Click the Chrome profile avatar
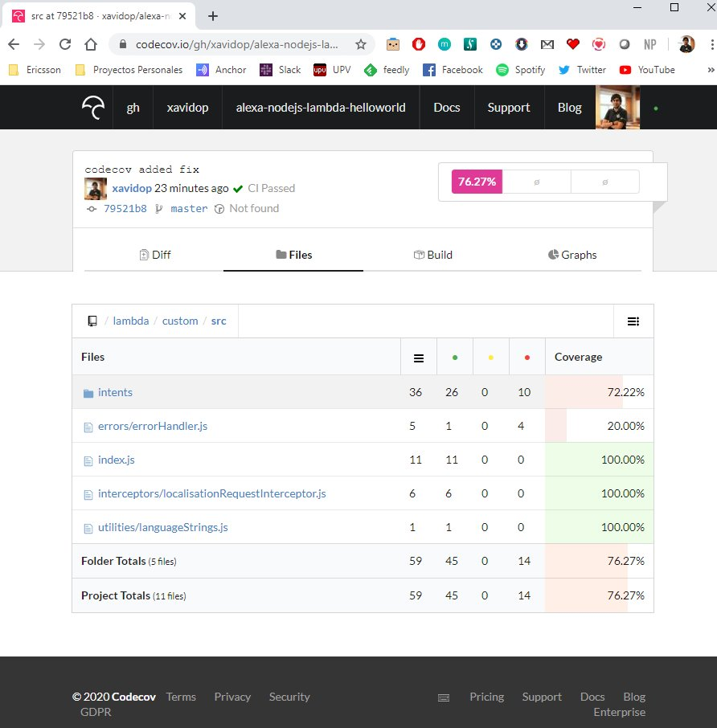 (686, 44)
